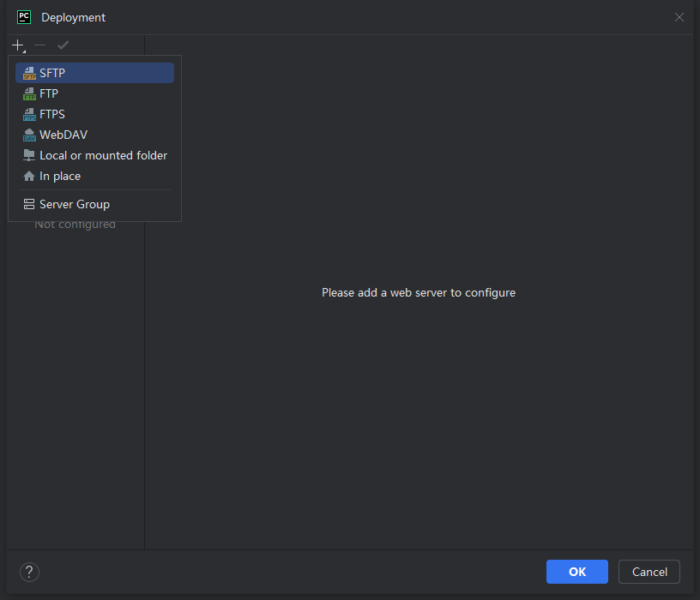Click the WebDAV cloud icon
The image size is (700, 600).
29,135
